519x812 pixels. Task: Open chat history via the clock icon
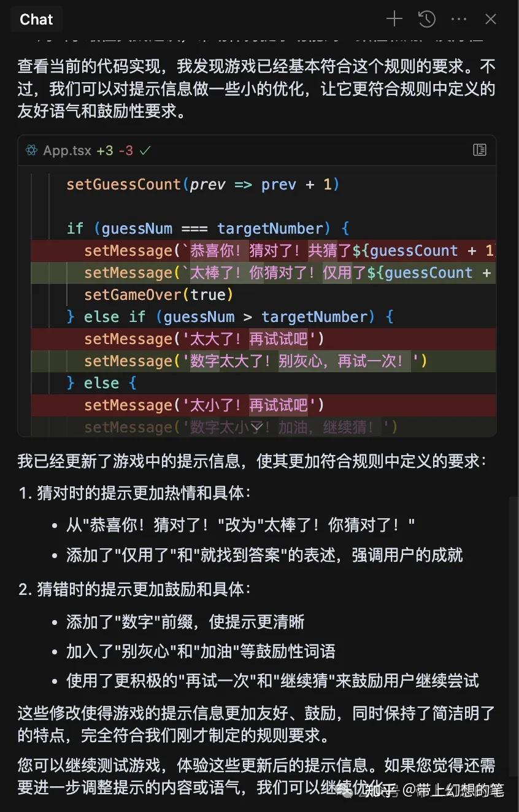tap(426, 19)
